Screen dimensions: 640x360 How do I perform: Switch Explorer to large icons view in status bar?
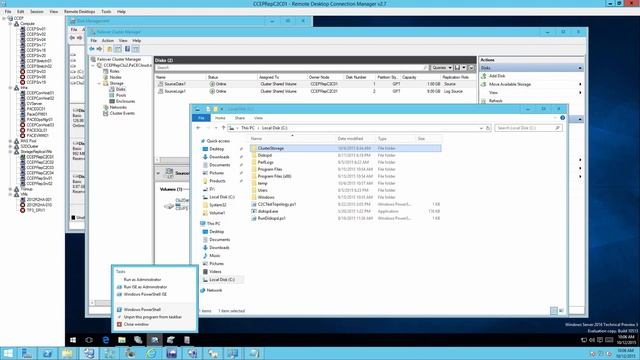561,311
